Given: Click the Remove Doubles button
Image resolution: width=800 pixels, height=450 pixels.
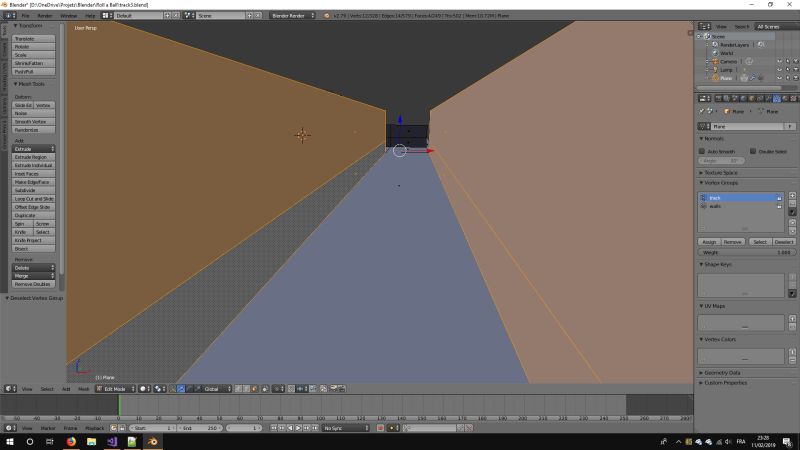Looking at the screenshot, I should click(34, 284).
